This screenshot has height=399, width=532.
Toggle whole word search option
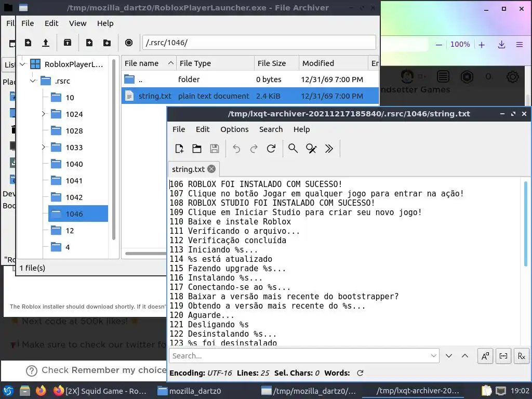pos(503,356)
